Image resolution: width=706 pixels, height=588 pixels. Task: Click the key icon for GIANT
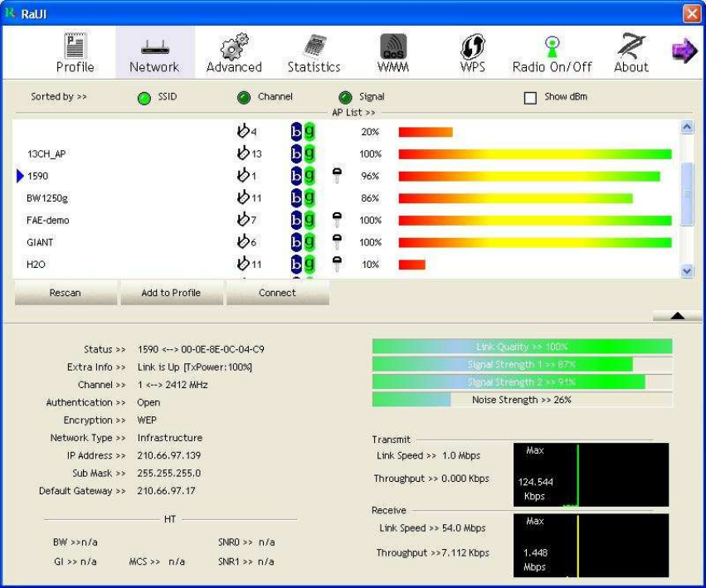(x=337, y=242)
